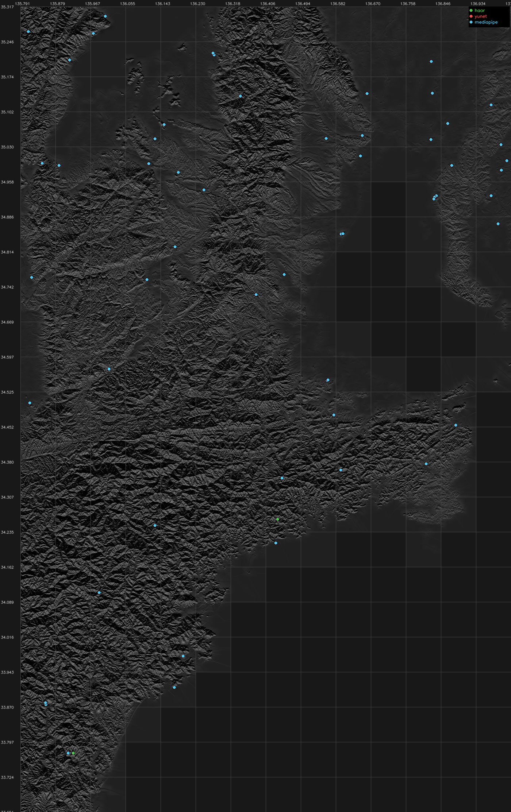Click longitude tick label 136.846

coord(443,4)
